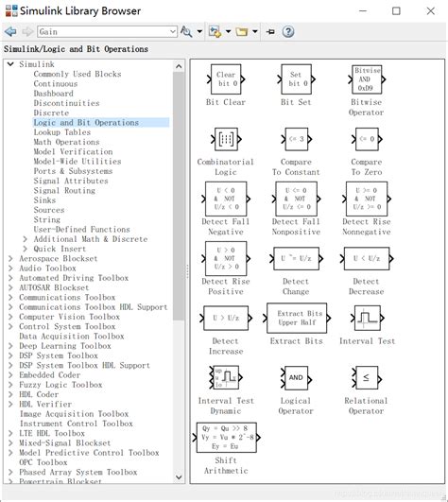Click the pin library browser icon
The image size is (448, 502).
coord(270,32)
